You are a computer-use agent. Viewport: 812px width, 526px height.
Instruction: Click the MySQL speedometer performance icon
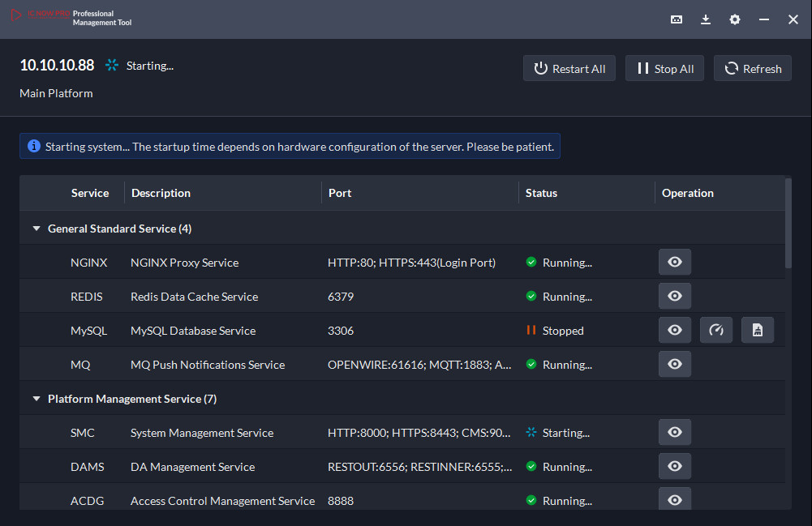pos(715,331)
